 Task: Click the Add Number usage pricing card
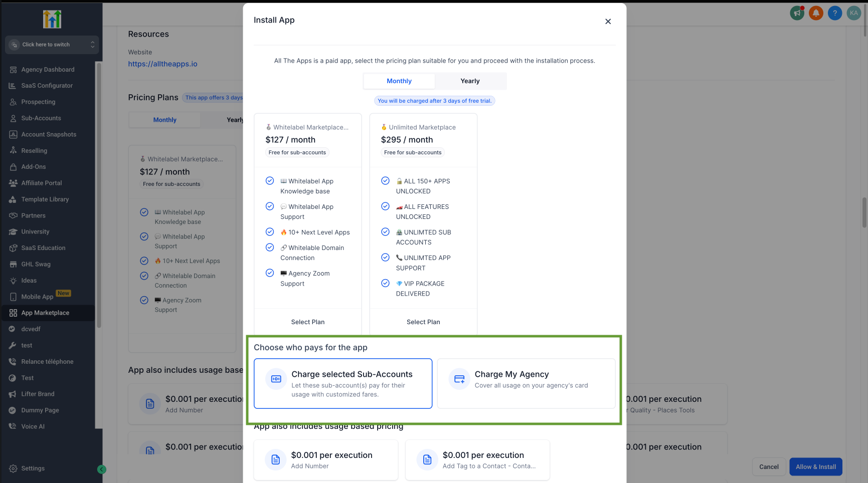coord(326,460)
